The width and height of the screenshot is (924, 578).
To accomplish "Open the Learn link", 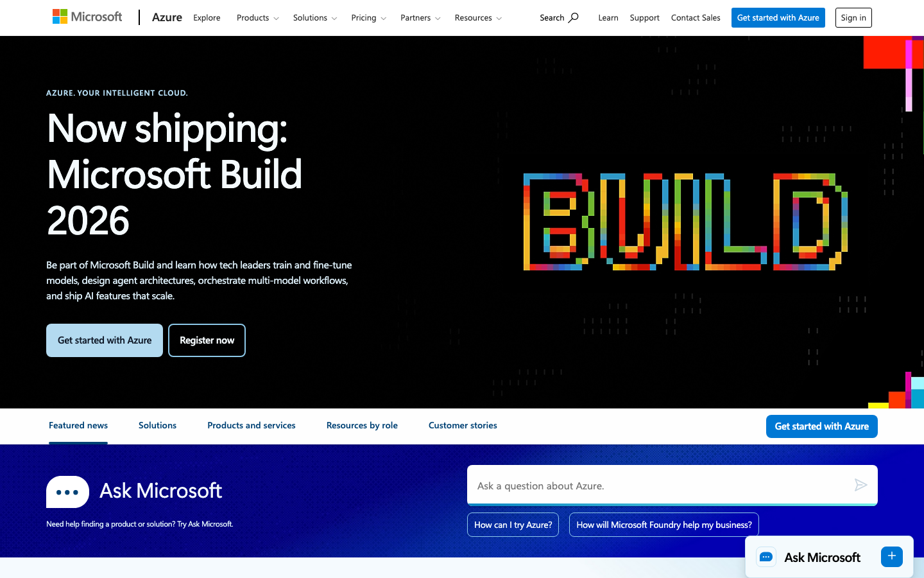I will pos(608,17).
